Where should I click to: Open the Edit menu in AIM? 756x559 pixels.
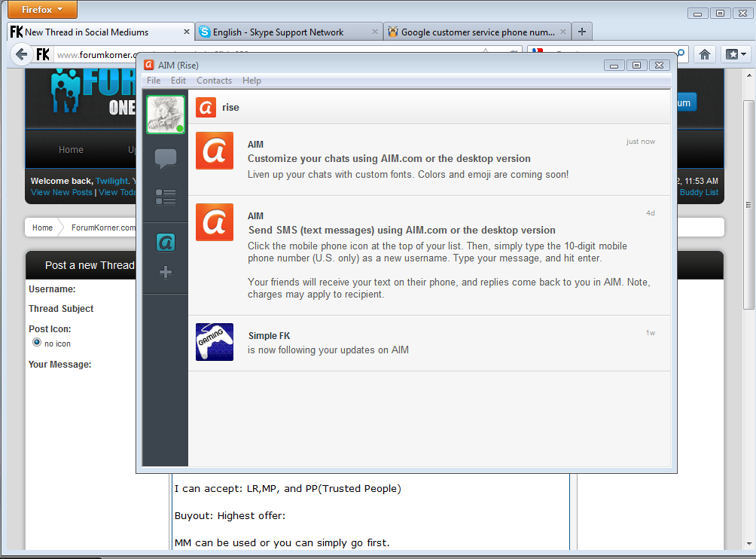(x=178, y=81)
